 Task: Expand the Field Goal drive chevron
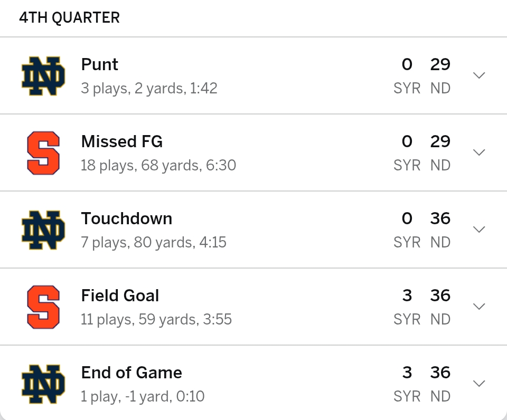pyautogui.click(x=479, y=307)
